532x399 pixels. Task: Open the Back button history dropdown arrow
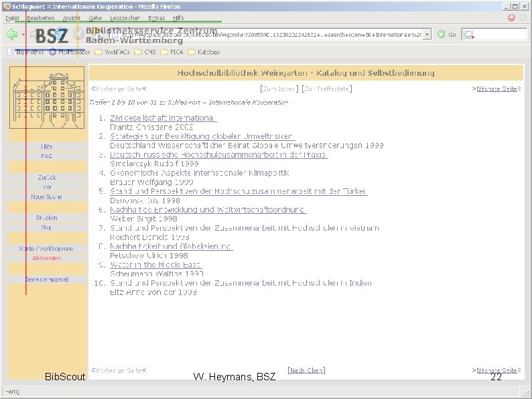click(x=23, y=34)
